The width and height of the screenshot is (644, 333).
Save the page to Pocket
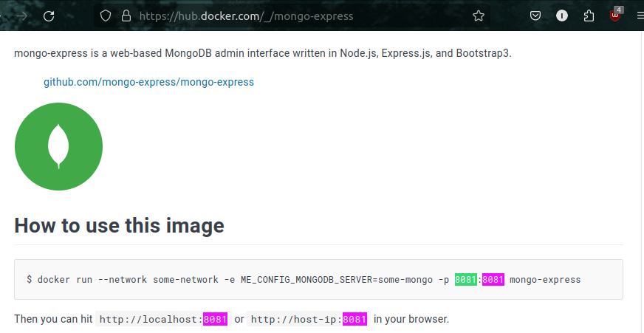pyautogui.click(x=535, y=16)
